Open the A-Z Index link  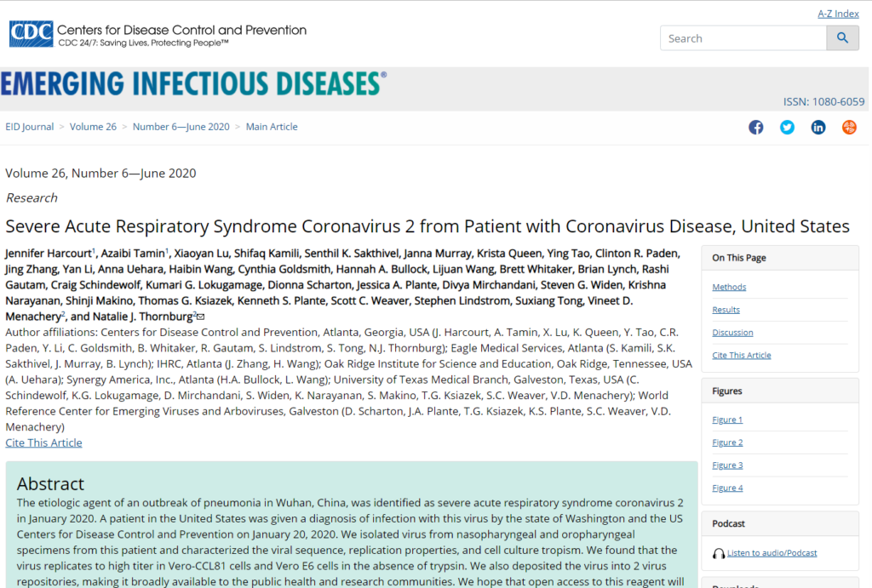(x=838, y=14)
